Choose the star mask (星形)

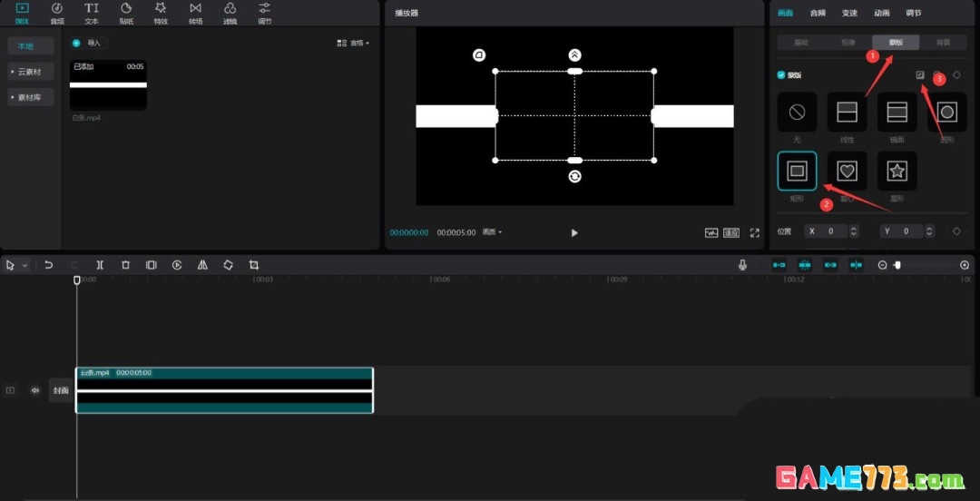[x=897, y=171]
